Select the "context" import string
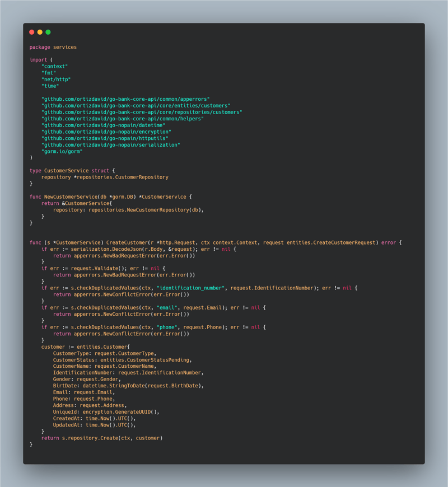This screenshot has height=487, width=448. point(55,67)
